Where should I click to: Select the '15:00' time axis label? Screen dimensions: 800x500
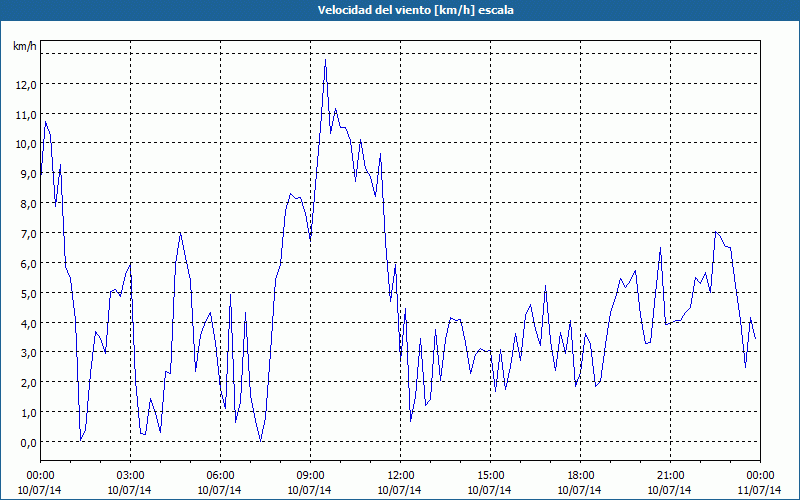490,476
